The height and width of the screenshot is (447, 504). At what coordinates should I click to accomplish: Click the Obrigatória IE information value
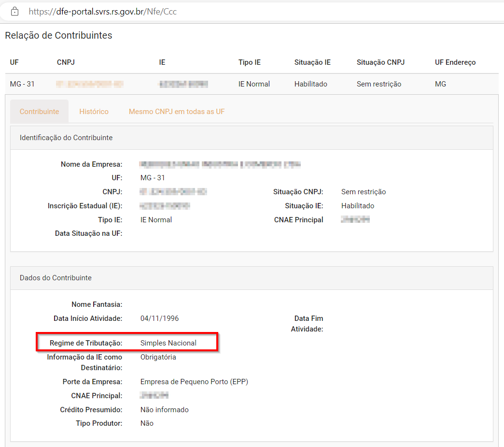click(x=158, y=357)
